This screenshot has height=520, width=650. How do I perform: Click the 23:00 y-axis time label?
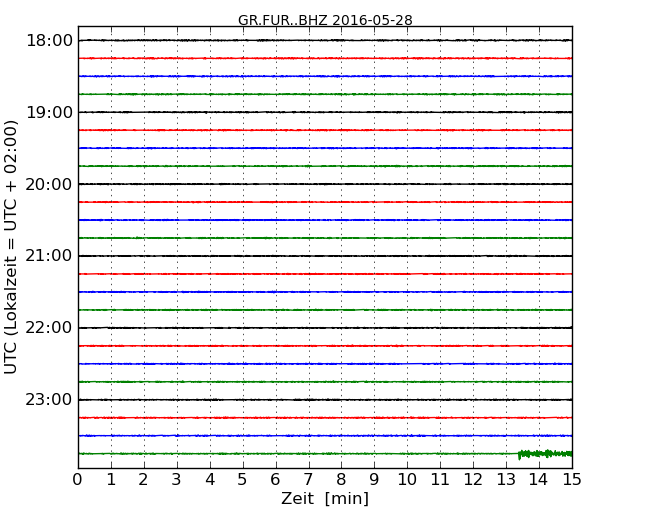[49, 400]
